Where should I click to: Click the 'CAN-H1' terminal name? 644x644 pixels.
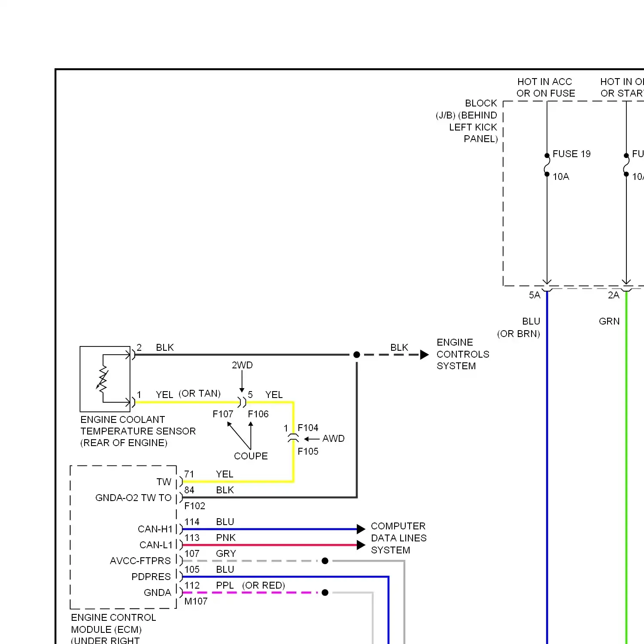pyautogui.click(x=155, y=529)
